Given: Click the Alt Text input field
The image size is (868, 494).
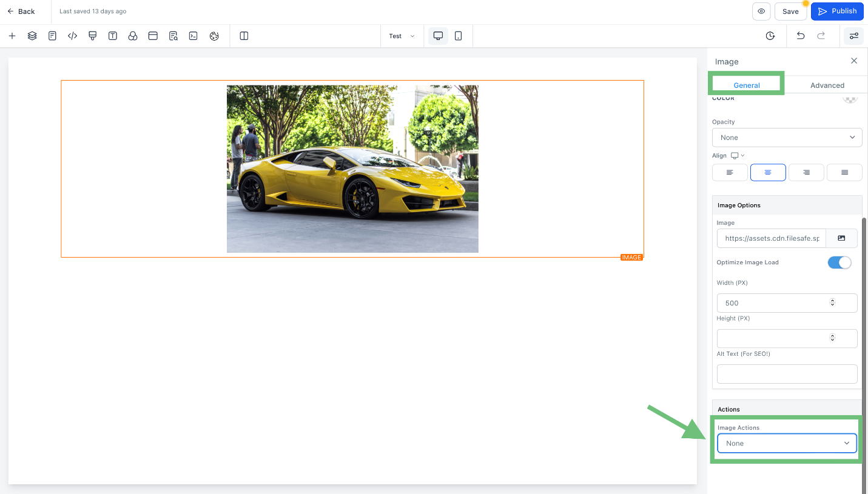Looking at the screenshot, I should point(787,374).
